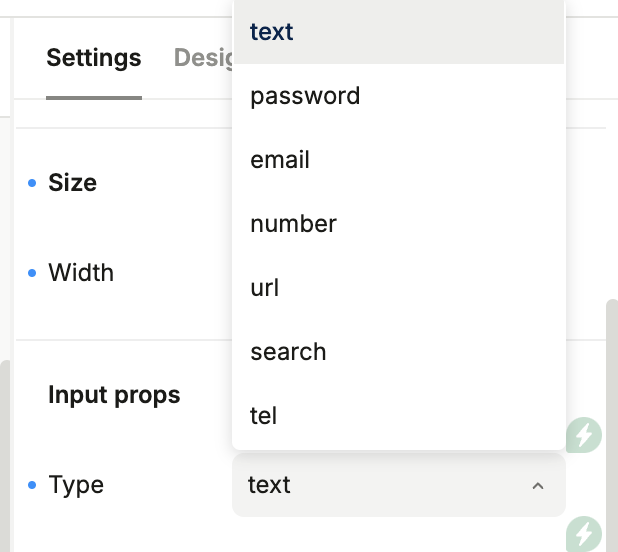
Task: Select number as the input type
Action: click(293, 224)
